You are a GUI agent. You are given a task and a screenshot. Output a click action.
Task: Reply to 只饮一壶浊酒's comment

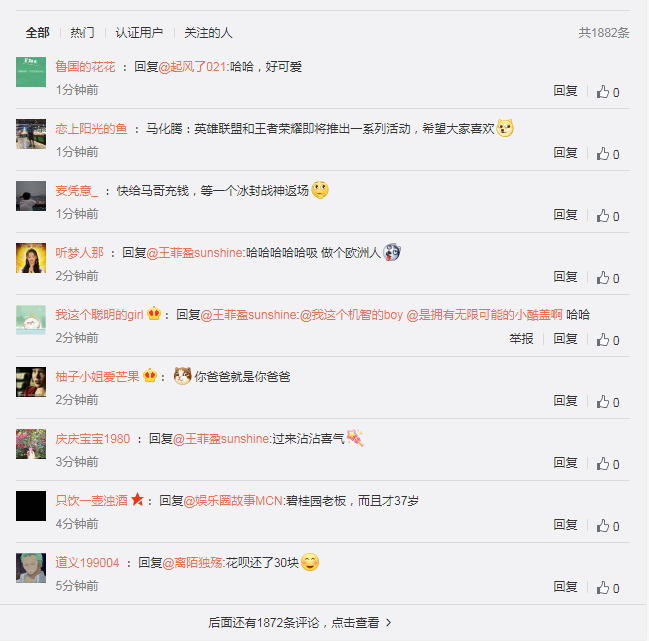coord(565,525)
